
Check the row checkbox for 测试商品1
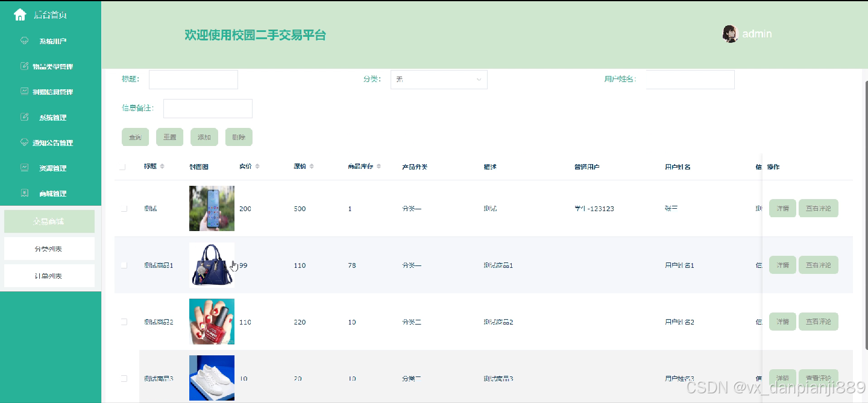click(x=124, y=265)
